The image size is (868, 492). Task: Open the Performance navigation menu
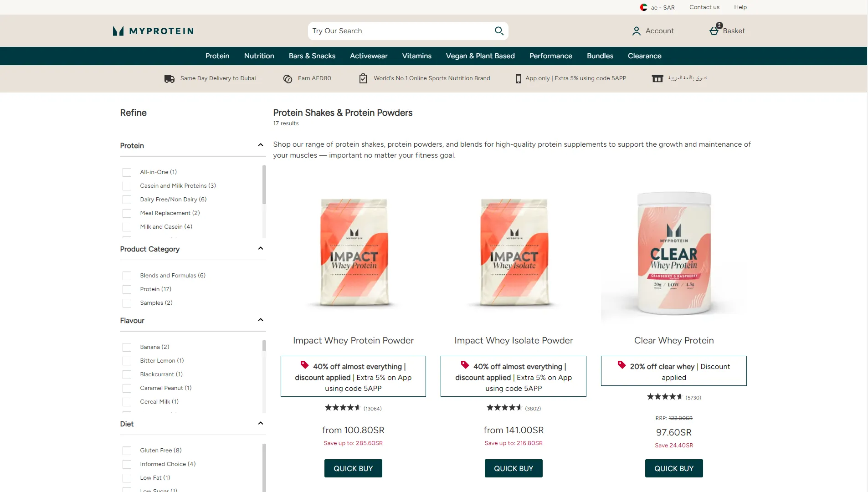coord(551,56)
